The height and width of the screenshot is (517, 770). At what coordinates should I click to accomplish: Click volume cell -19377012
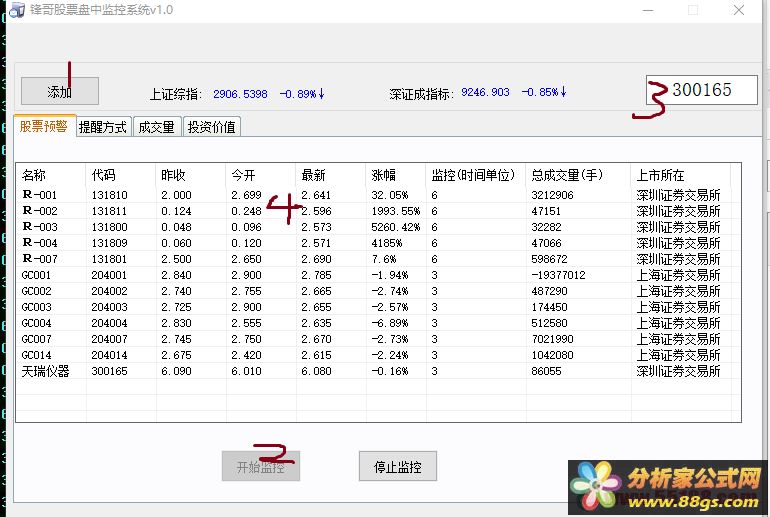click(x=558, y=275)
